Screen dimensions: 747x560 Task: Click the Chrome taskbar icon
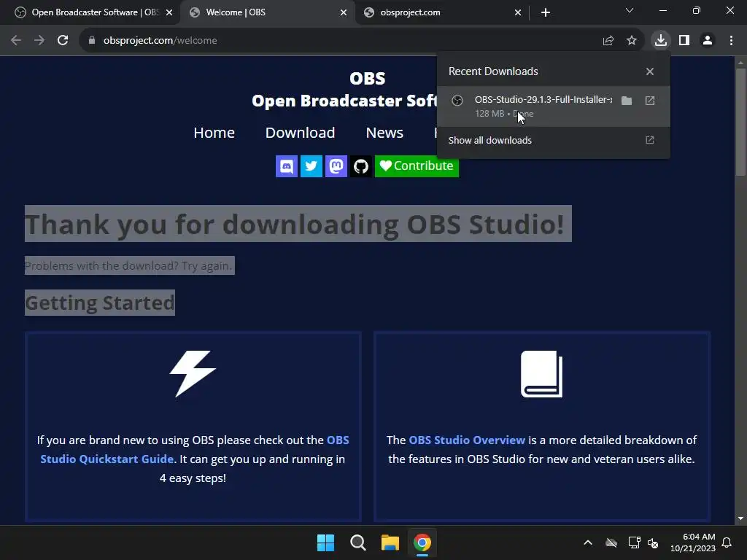coord(422,542)
